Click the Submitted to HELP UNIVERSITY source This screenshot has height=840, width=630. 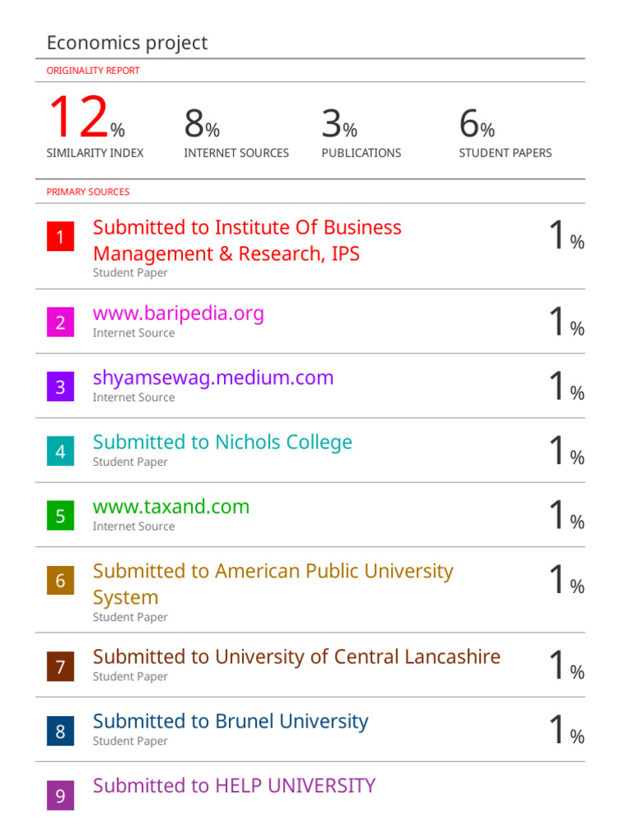(x=234, y=786)
